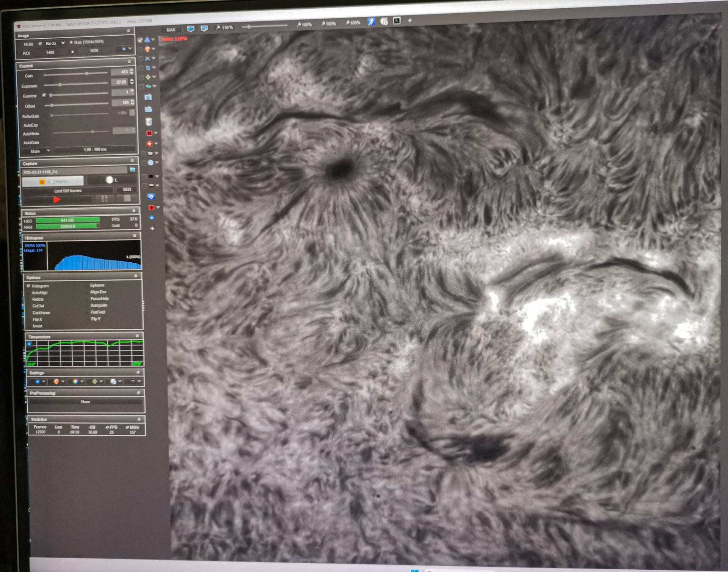Pause capture with the pause button
Viewport: 728px width, 572px height.
coord(104,199)
